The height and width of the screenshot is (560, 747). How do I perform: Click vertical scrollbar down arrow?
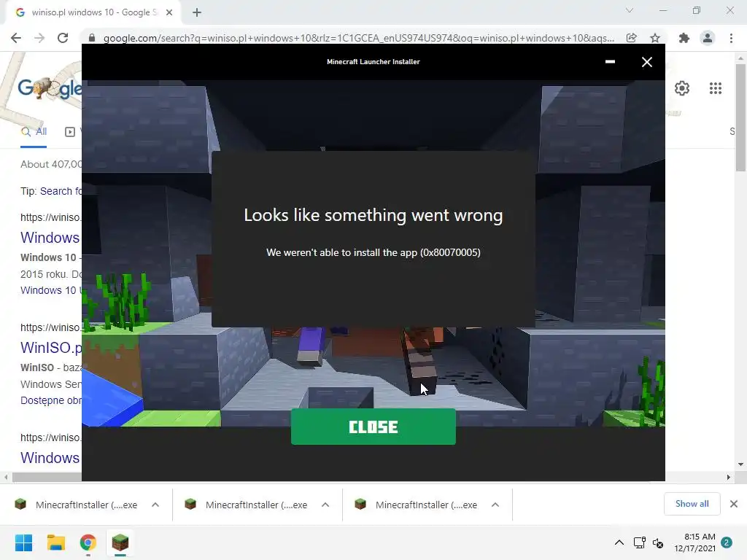point(740,464)
